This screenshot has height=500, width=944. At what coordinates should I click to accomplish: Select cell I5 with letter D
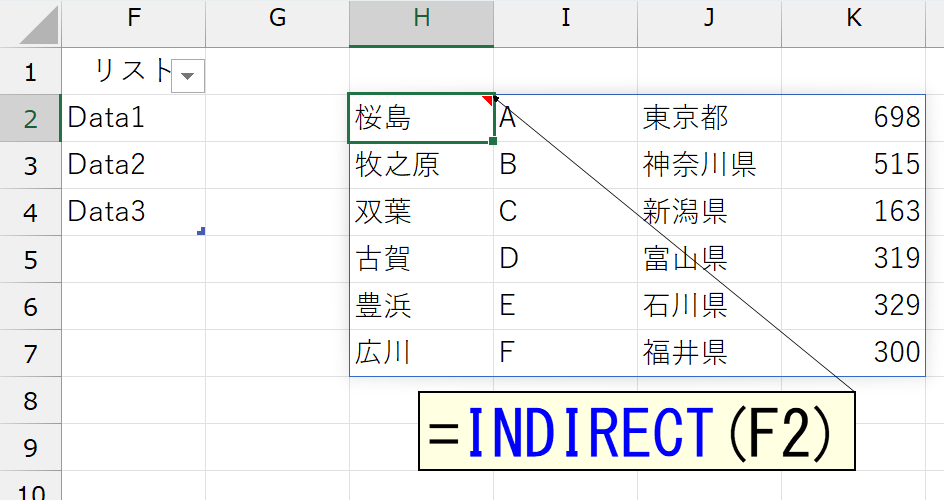click(x=565, y=259)
